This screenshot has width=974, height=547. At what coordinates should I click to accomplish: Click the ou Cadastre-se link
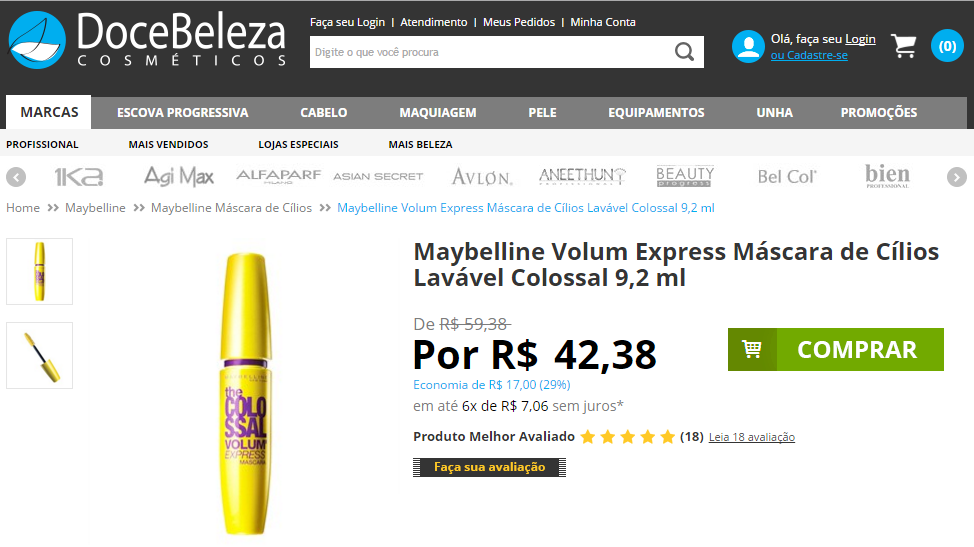(x=809, y=55)
